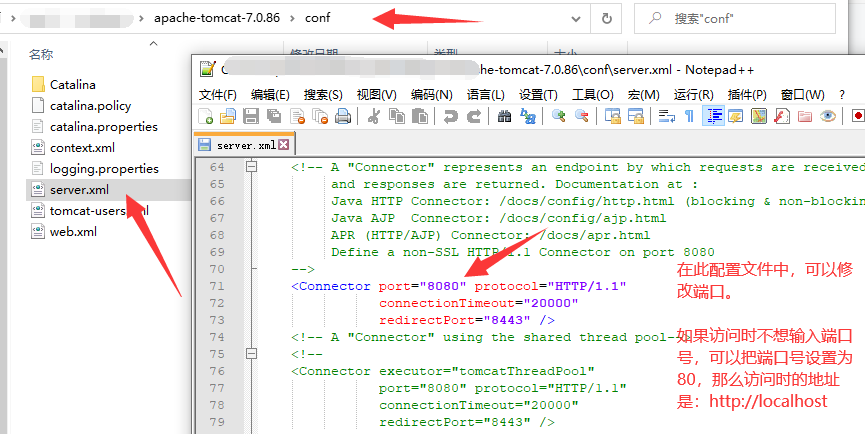Open the 编码(N) menu
865x434 pixels.
tap(431, 95)
